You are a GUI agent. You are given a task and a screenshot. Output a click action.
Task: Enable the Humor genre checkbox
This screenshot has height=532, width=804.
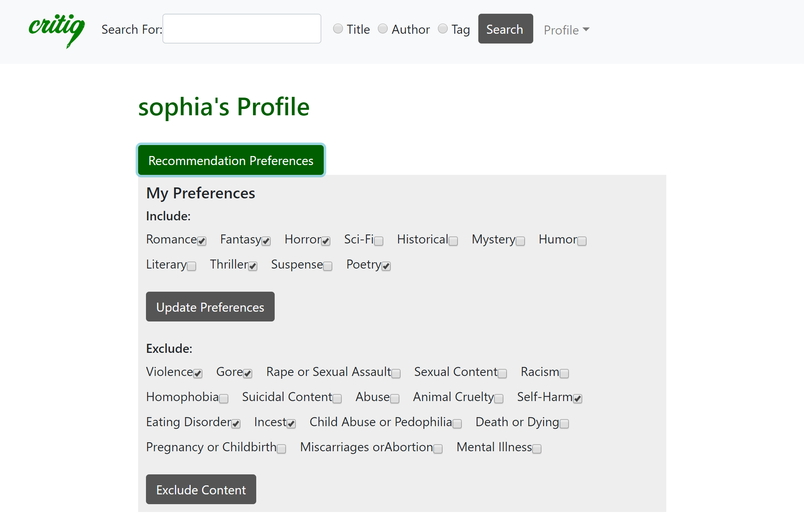(582, 241)
